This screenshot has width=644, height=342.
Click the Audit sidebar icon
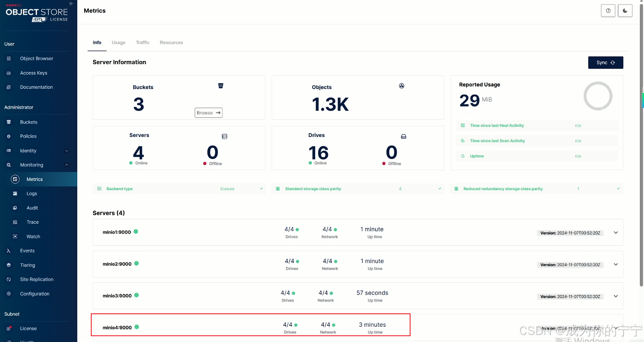pos(15,208)
